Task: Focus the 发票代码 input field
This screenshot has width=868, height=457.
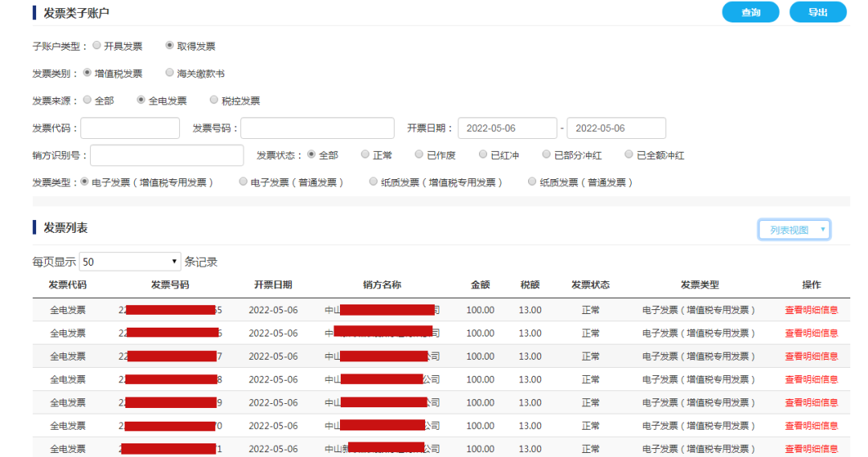Action: 130,128
